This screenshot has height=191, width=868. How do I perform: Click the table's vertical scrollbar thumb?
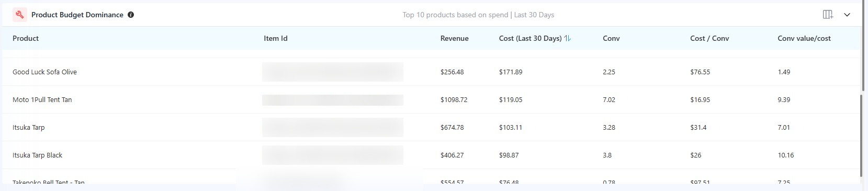coord(862,135)
